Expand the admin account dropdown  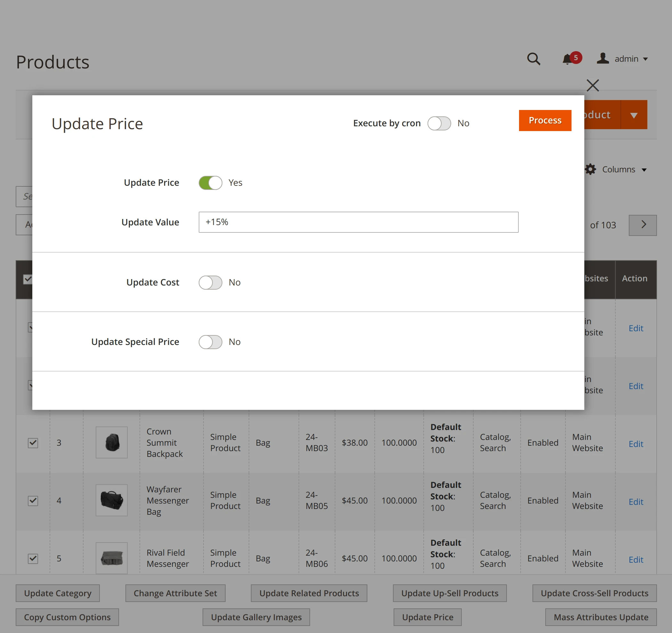[x=645, y=59]
